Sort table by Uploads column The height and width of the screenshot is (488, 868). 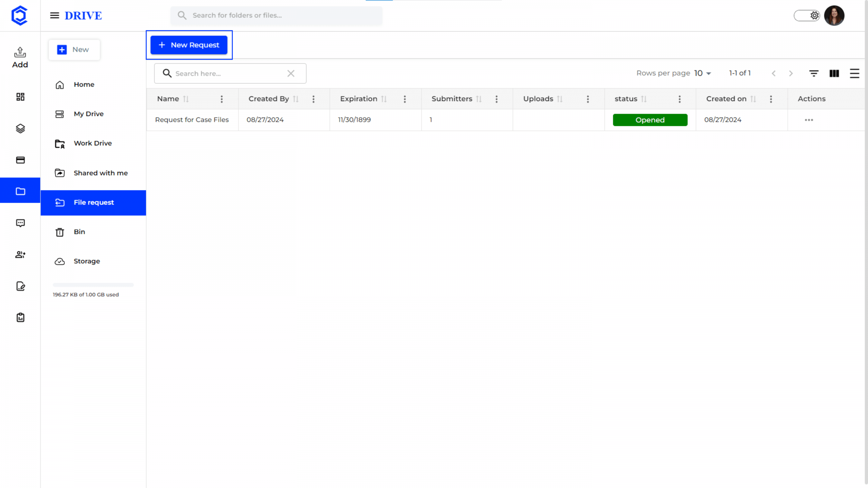coord(560,99)
